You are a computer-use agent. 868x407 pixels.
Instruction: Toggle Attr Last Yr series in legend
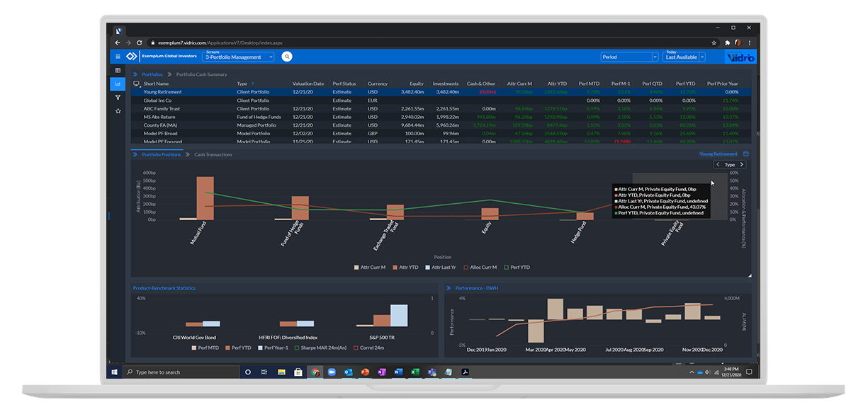coord(442,268)
